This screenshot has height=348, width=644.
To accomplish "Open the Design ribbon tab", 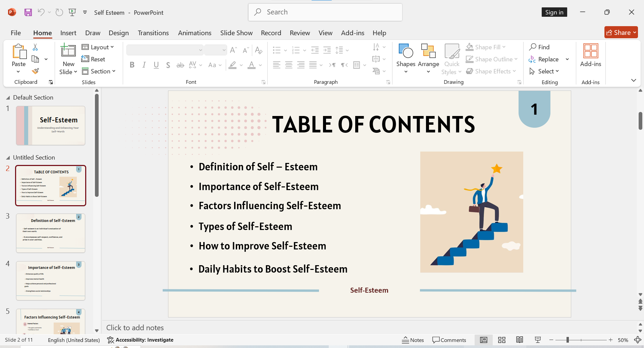I will click(x=119, y=33).
